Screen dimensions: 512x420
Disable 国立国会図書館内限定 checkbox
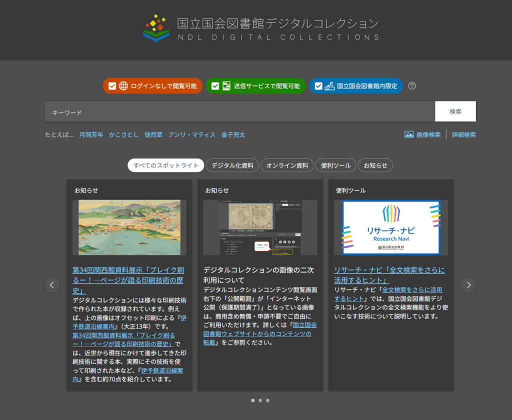coord(318,86)
